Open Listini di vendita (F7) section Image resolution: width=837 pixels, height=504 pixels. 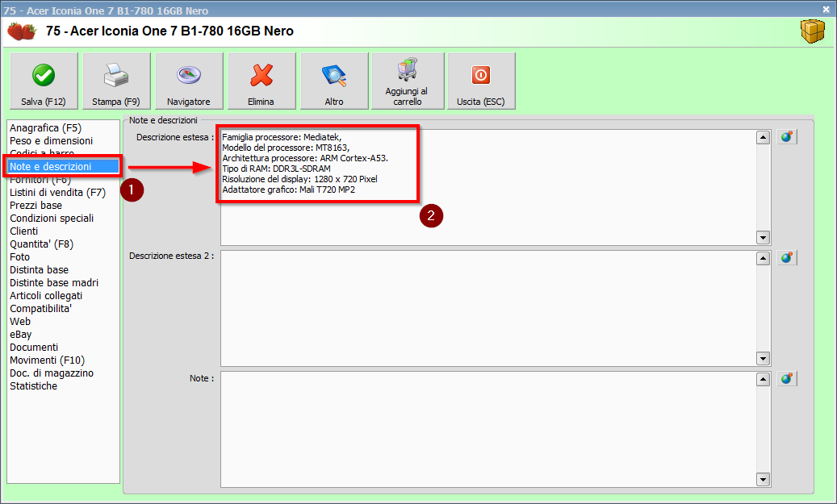(57, 193)
